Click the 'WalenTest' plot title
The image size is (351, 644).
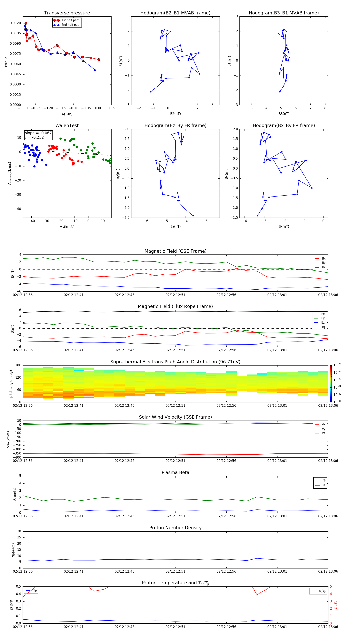[x=67, y=125]
